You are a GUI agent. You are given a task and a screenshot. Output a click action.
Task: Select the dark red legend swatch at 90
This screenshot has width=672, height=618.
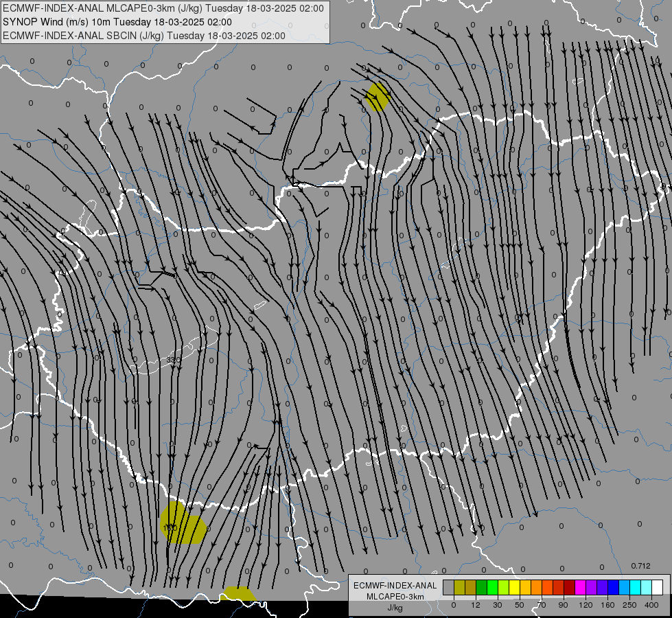point(570,587)
